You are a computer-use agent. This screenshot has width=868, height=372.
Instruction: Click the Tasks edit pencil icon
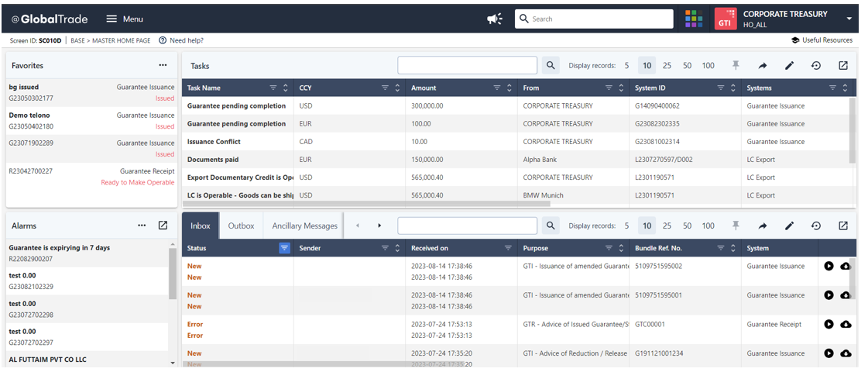[789, 65]
